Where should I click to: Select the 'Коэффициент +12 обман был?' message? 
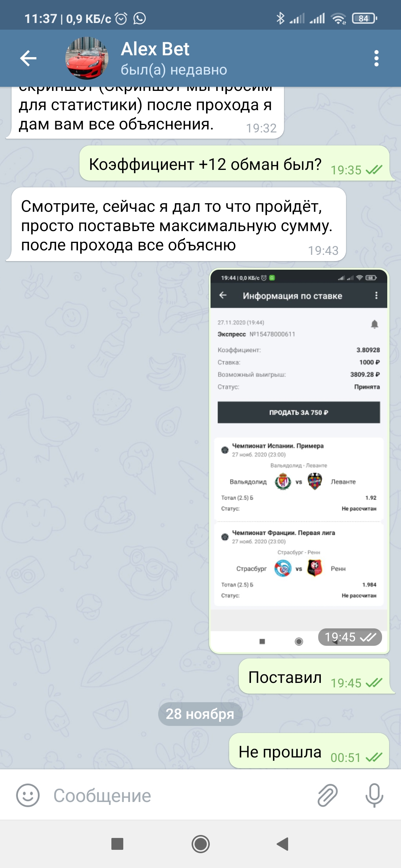(235, 163)
